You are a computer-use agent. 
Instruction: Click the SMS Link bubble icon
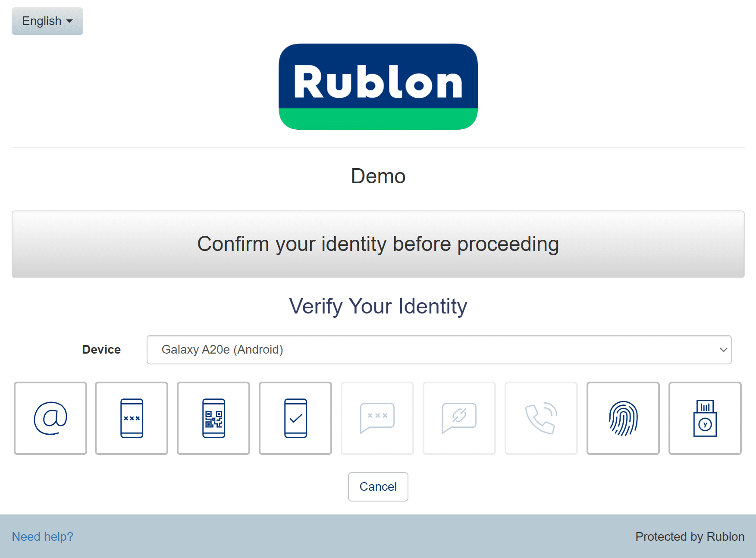pyautogui.click(x=459, y=418)
